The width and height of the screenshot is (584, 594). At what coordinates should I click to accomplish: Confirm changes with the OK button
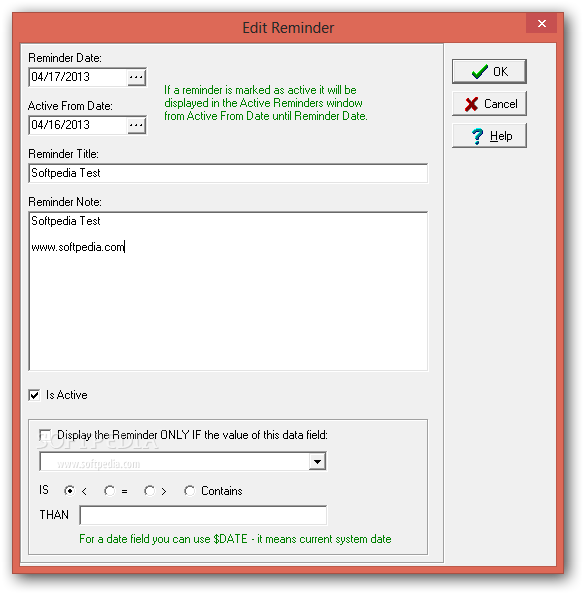click(489, 71)
